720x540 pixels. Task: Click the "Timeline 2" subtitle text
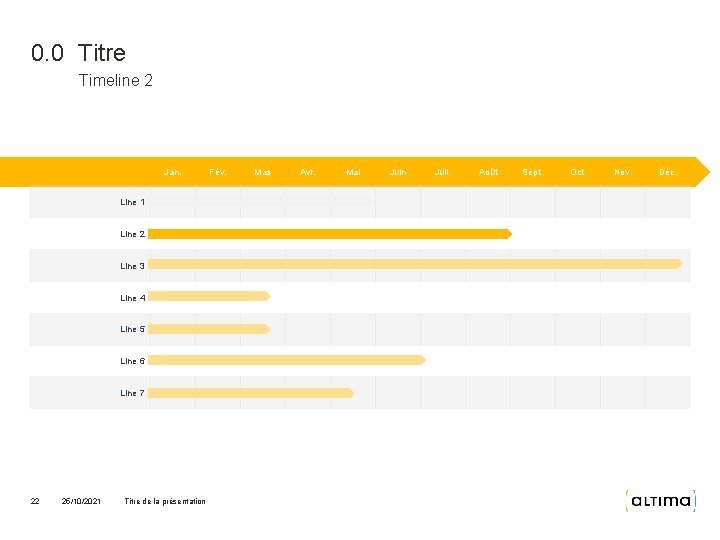click(x=116, y=81)
